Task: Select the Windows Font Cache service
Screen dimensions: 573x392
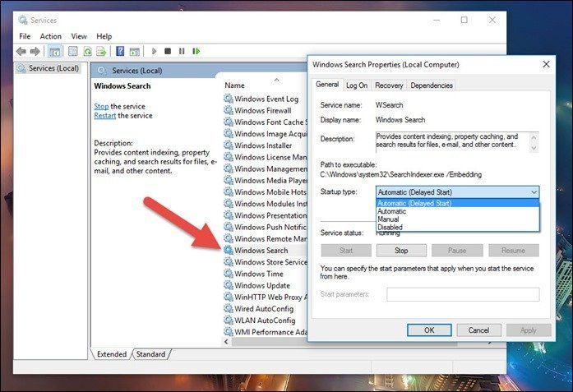Action: (x=266, y=122)
